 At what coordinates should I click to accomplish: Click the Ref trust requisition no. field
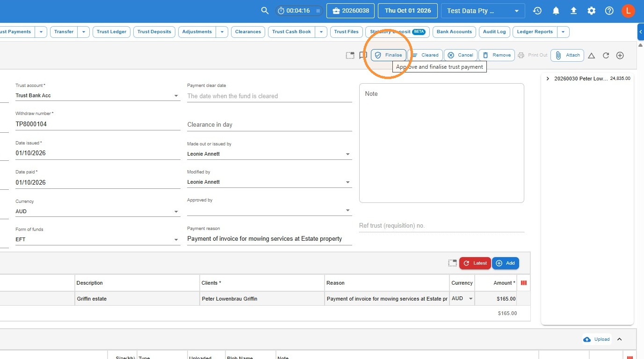(x=441, y=225)
